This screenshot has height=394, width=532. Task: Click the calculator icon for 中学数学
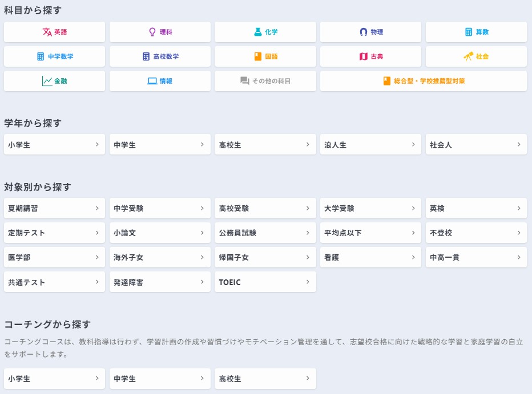[x=41, y=56]
